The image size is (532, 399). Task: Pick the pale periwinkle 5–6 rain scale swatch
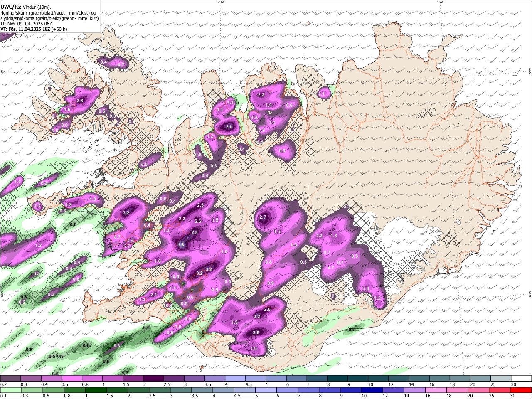point(266,390)
